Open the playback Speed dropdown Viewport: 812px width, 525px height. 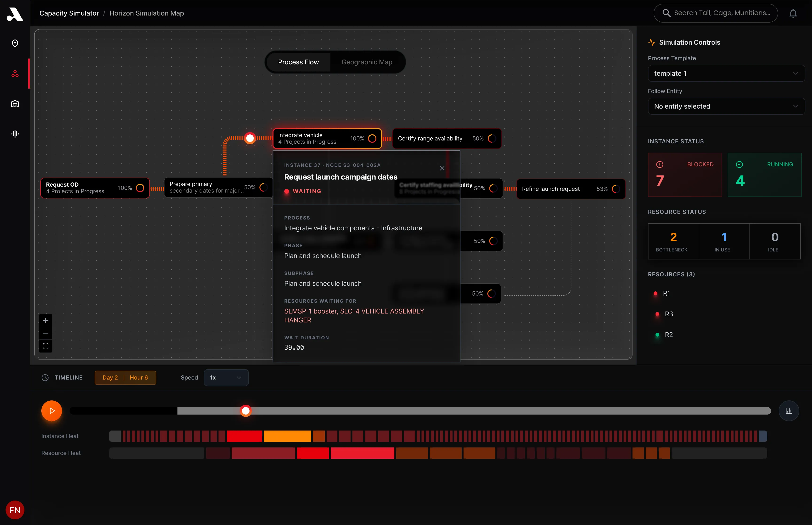pos(226,377)
